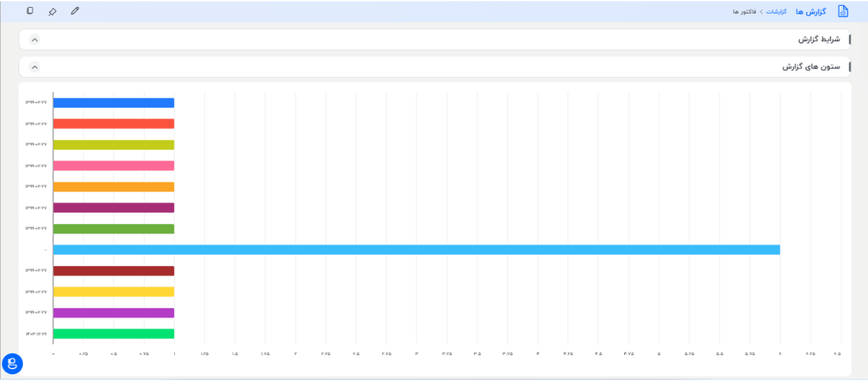The width and height of the screenshot is (868, 380).
Task: Click the copy icon in top toolbar
Action: pos(30,11)
